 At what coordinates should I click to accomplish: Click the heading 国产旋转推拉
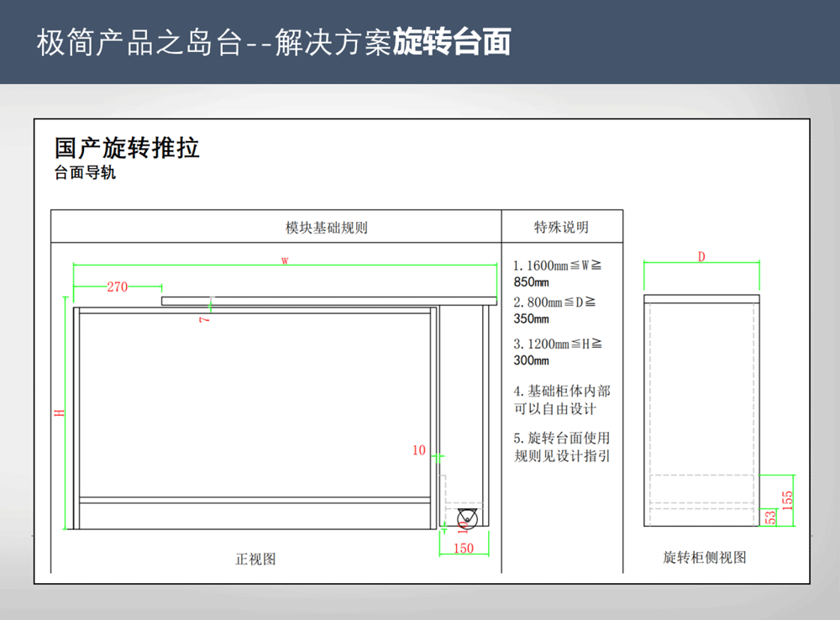pos(127,149)
